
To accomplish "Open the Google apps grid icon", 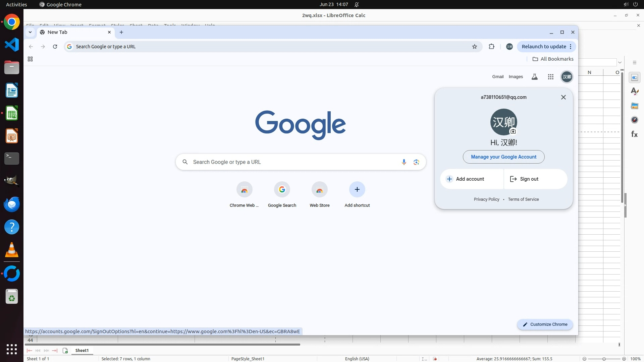I will coord(550,77).
